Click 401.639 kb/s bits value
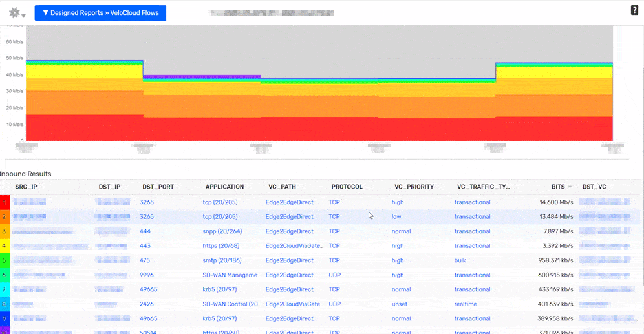Screen dimensions: 644x334 point(555,304)
